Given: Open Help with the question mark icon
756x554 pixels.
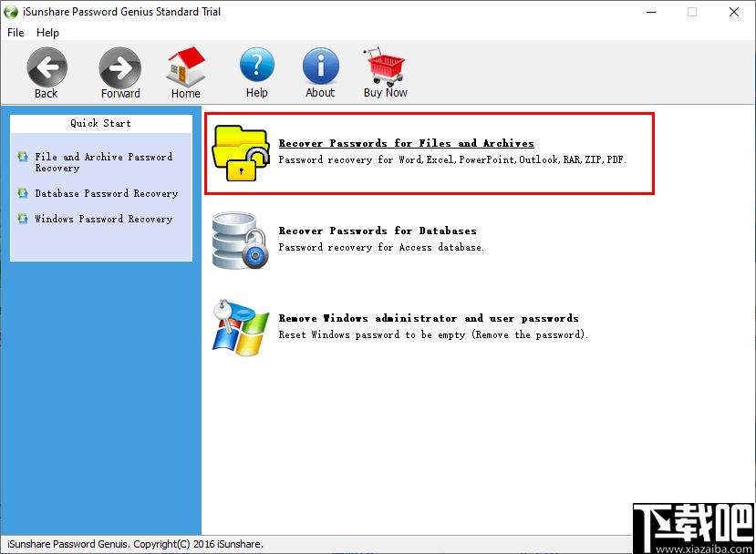Looking at the screenshot, I should click(x=257, y=66).
